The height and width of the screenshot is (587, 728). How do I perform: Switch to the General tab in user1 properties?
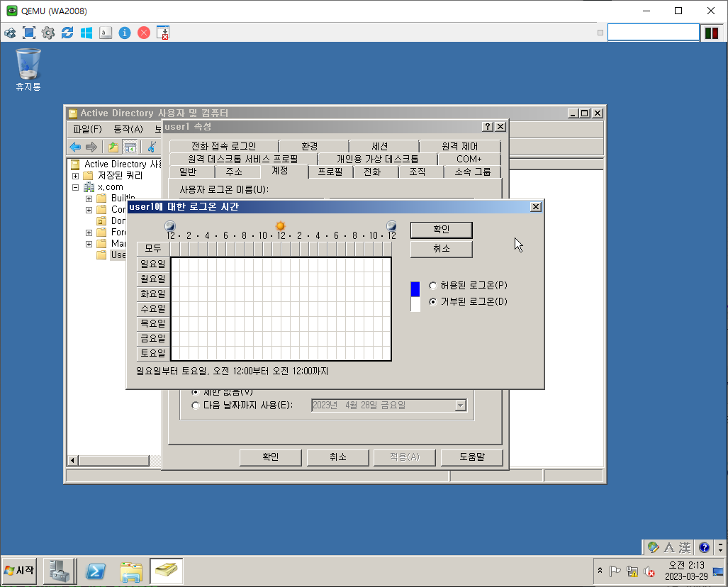[x=188, y=172]
